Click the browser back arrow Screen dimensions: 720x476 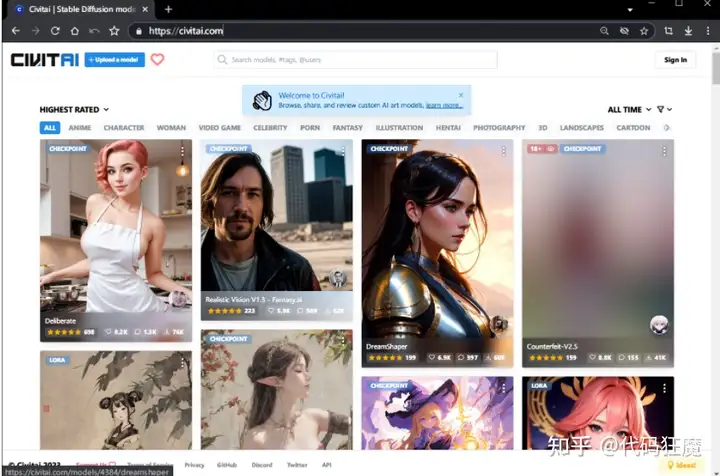pos(16,31)
